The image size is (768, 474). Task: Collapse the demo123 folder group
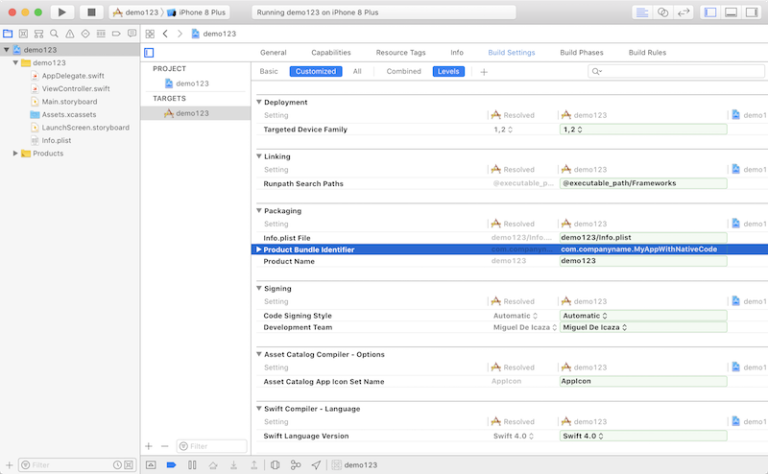tap(16, 63)
